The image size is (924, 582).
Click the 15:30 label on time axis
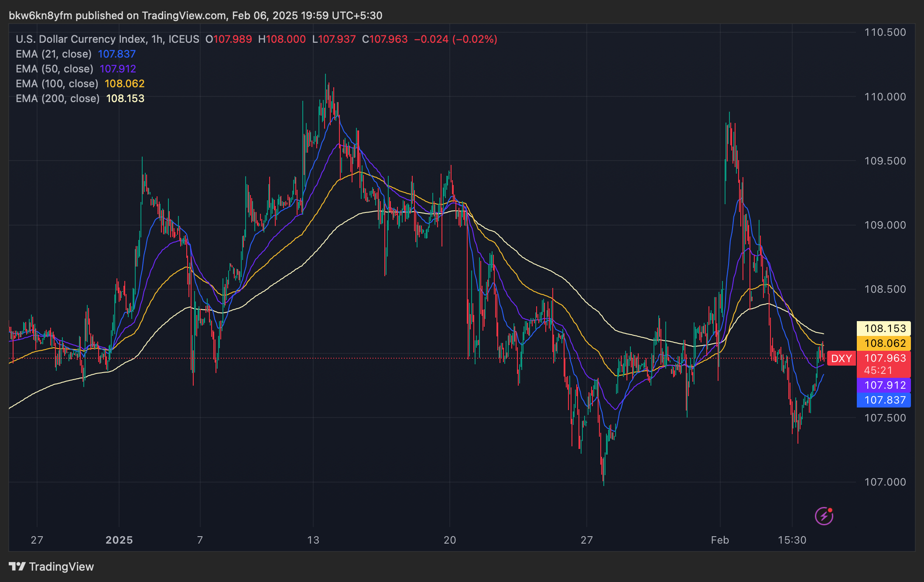point(792,540)
